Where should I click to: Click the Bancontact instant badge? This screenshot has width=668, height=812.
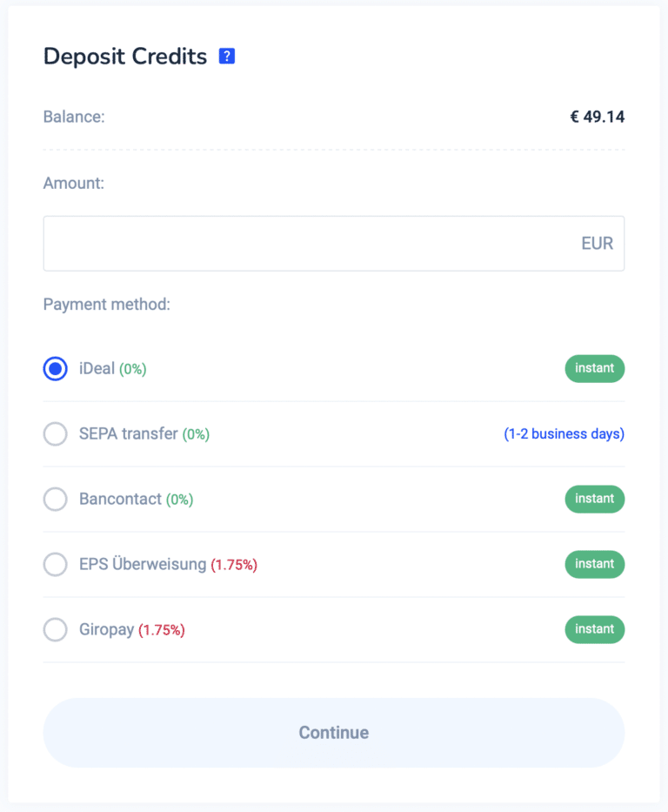point(595,500)
